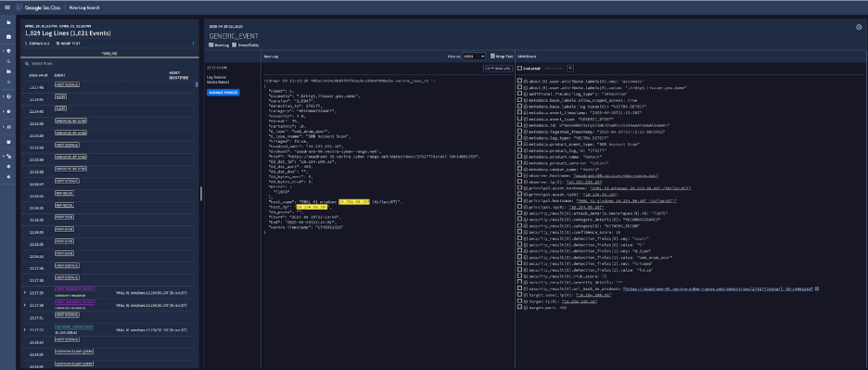This screenshot has width=868, height=370.
Task: Open the folder icon in the sidebar
Action: 8,71
